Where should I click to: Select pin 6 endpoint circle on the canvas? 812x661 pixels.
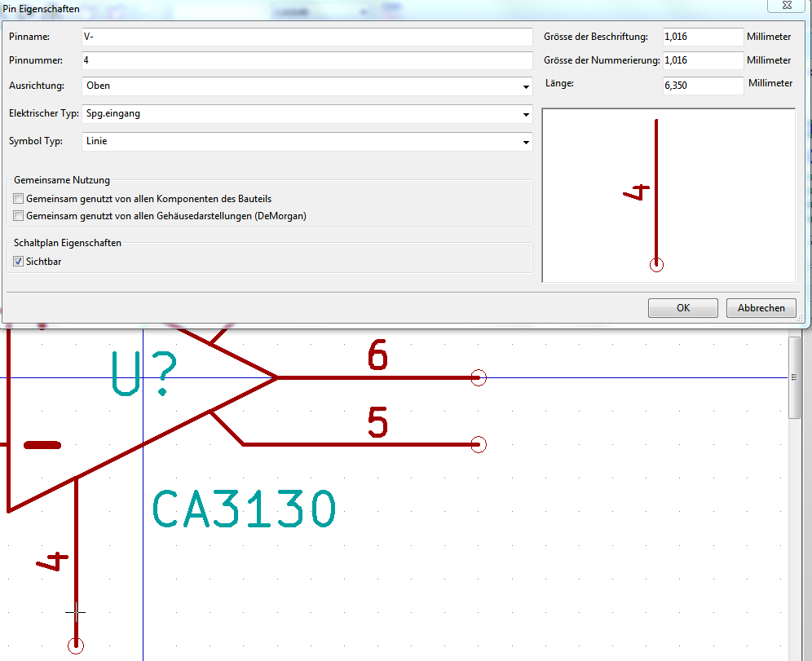(x=479, y=378)
